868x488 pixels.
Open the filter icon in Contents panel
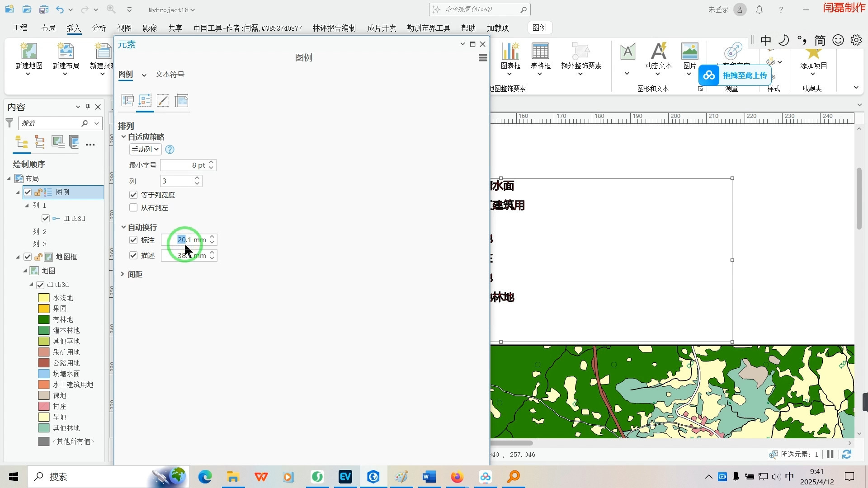click(x=9, y=123)
